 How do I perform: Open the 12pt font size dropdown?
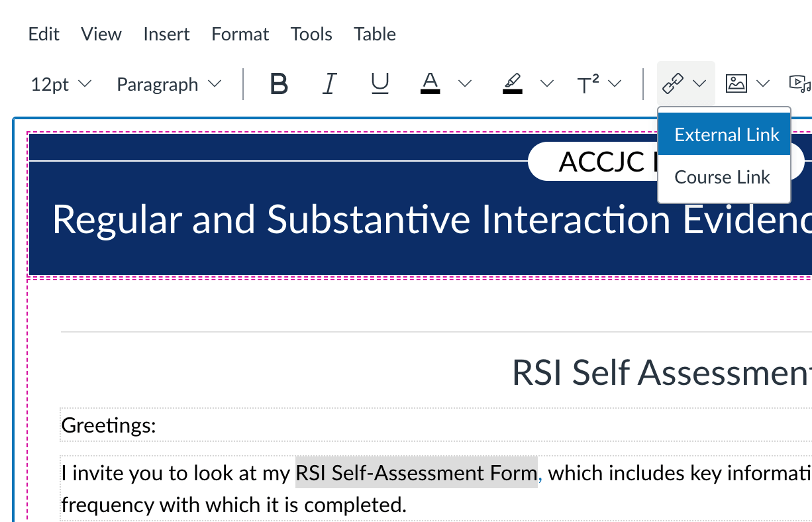click(x=61, y=84)
